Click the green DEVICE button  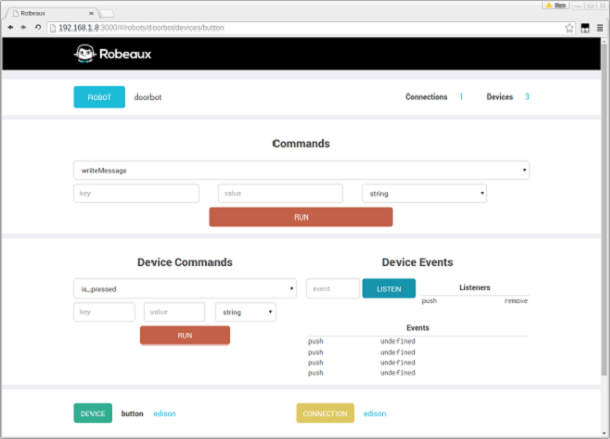point(93,413)
